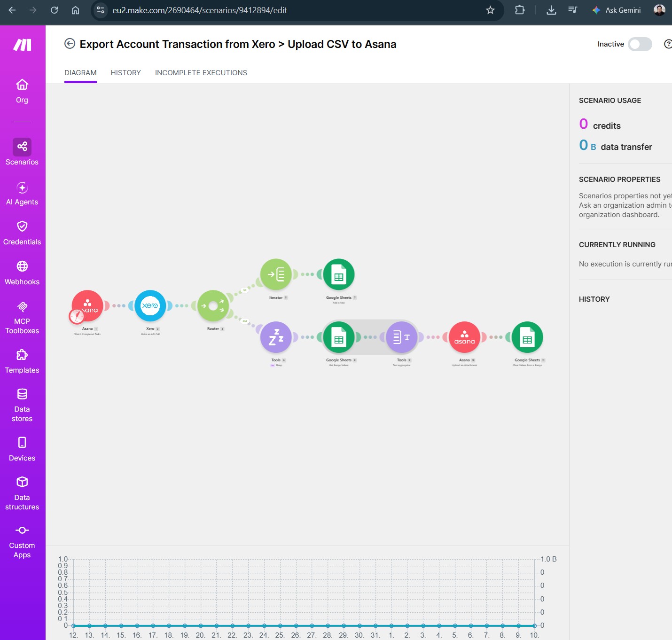Click the 1st route label on router
The height and width of the screenshot is (640, 672).
tap(245, 290)
